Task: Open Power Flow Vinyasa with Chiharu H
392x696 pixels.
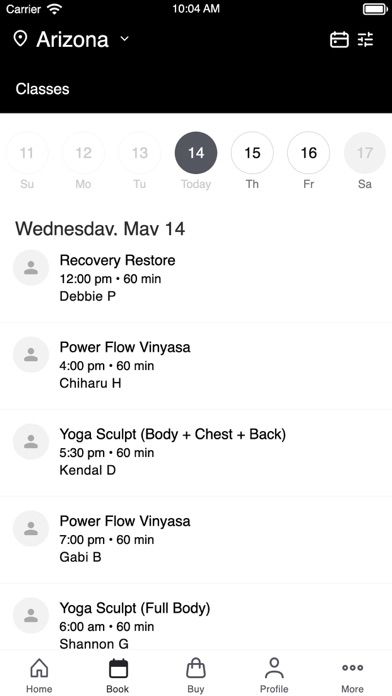Action: click(196, 365)
